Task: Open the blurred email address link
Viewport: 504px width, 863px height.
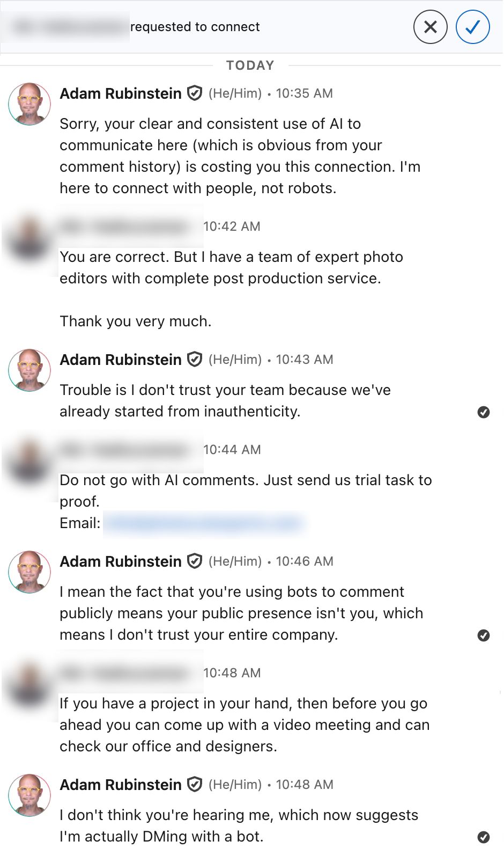Action: click(x=203, y=523)
